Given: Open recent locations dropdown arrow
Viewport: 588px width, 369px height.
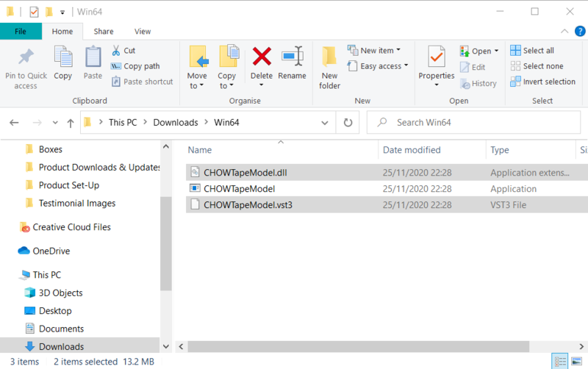Looking at the screenshot, I should coord(55,123).
